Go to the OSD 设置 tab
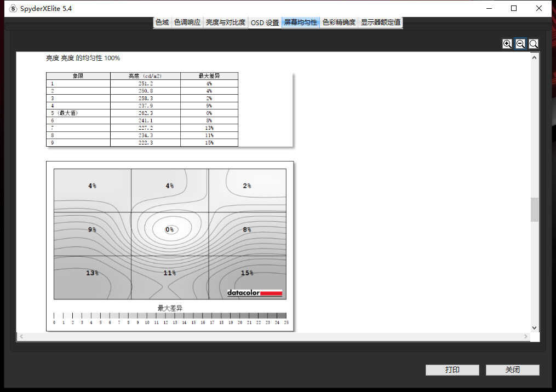 [265, 22]
